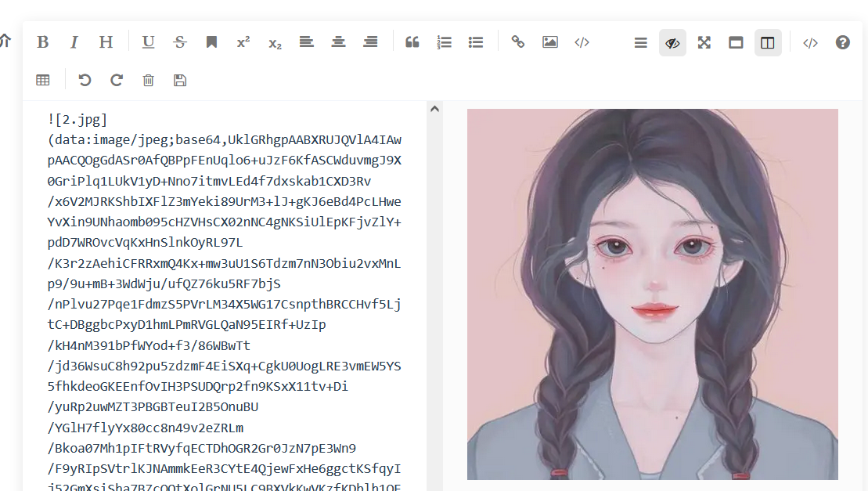Click the scrollbar up arrow
This screenshot has width=868, height=491.
(x=435, y=108)
